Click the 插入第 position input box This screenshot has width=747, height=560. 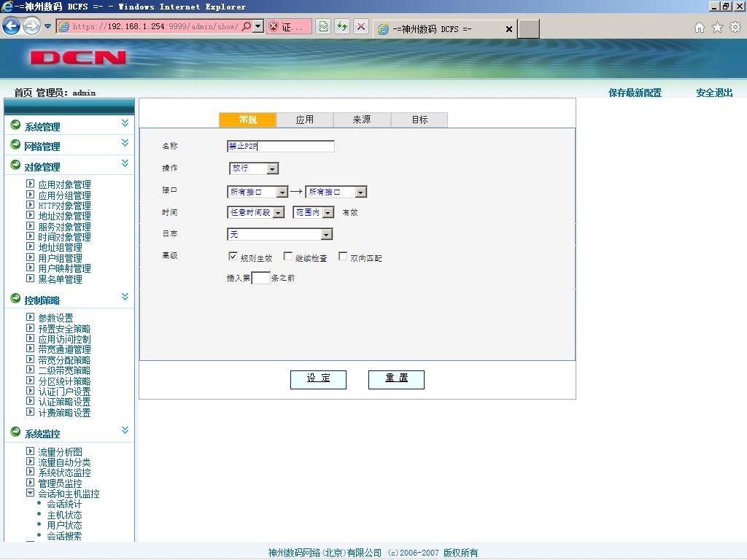pyautogui.click(x=260, y=278)
